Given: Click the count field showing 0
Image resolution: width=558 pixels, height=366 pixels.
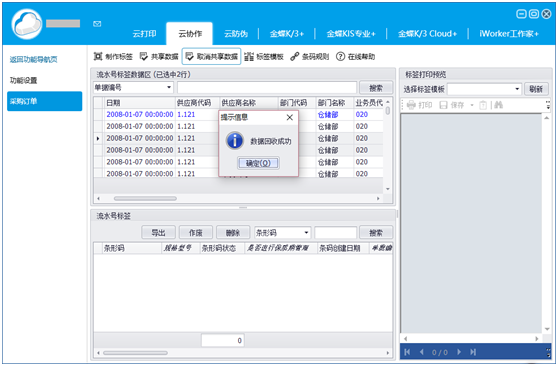Looking at the screenshot, I should click(x=223, y=340).
